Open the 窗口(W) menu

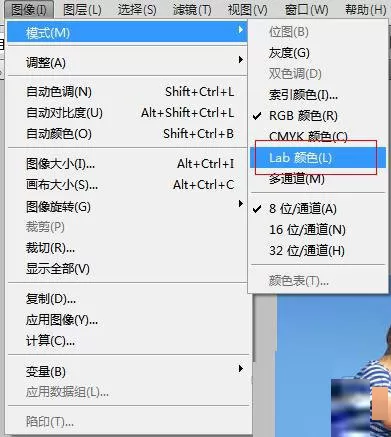tap(306, 10)
